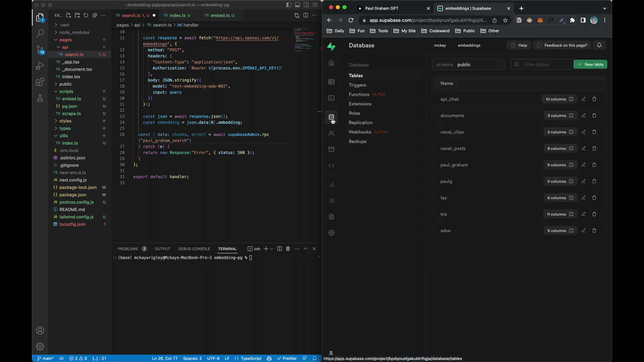644x362 pixels.
Task: Open the Run and Debug view
Action: 40,66
